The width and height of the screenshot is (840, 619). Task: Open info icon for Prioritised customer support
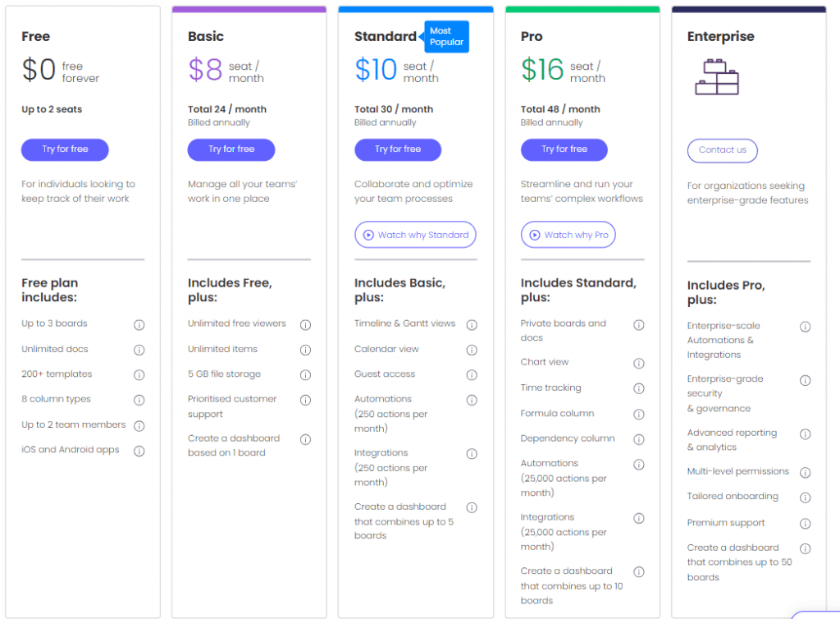305,400
